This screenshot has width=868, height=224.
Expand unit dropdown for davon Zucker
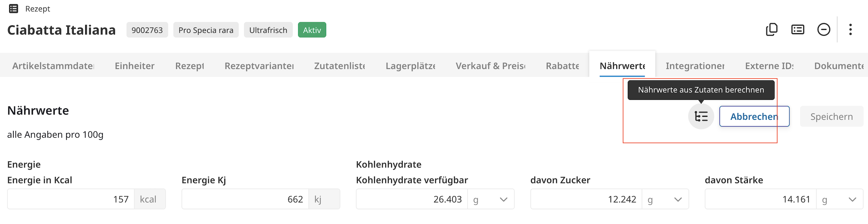[x=678, y=199]
